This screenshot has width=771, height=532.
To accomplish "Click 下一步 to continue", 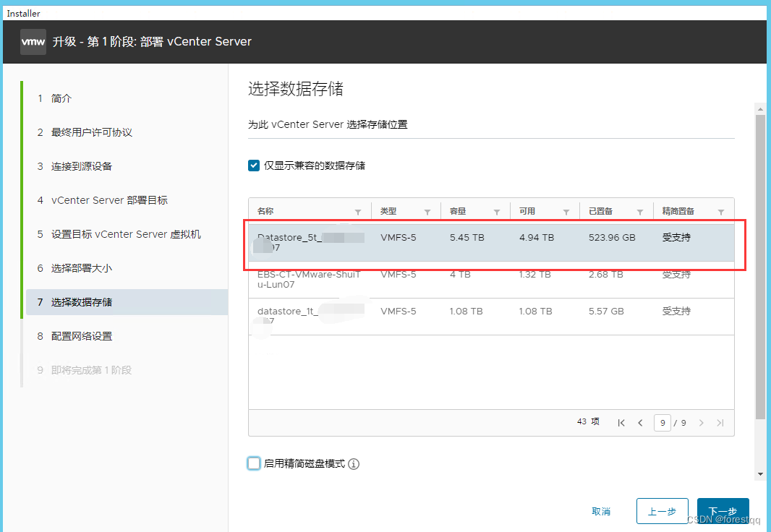I will (x=723, y=511).
